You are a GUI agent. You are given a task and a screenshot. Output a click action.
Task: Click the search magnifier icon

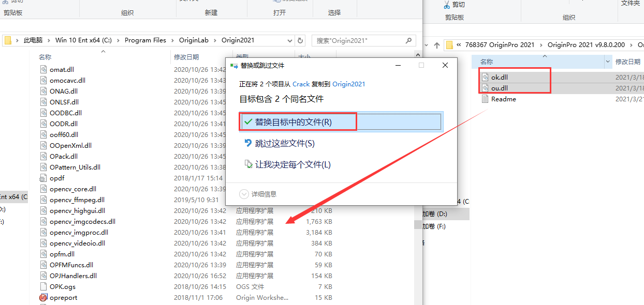pos(408,40)
